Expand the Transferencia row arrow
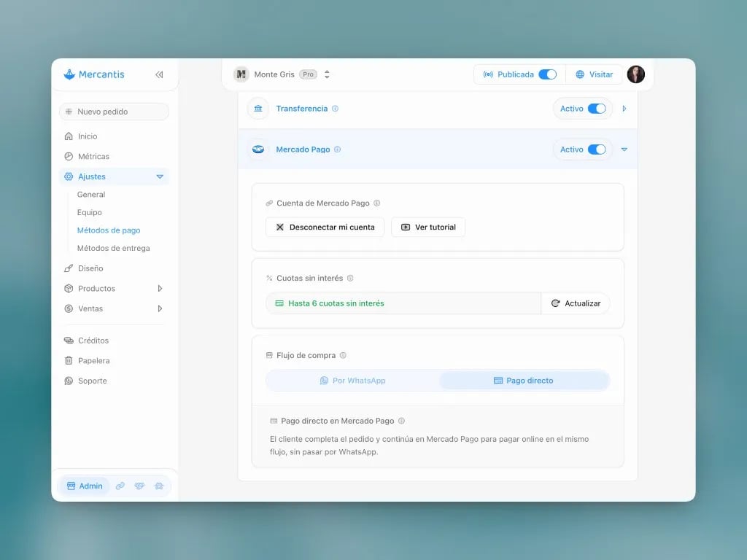 624,109
